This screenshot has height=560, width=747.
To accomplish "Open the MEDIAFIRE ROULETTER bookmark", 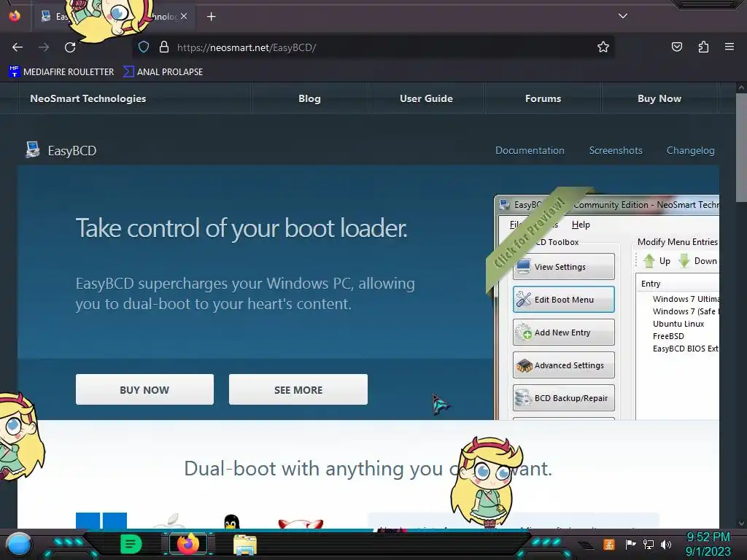I will (x=61, y=71).
